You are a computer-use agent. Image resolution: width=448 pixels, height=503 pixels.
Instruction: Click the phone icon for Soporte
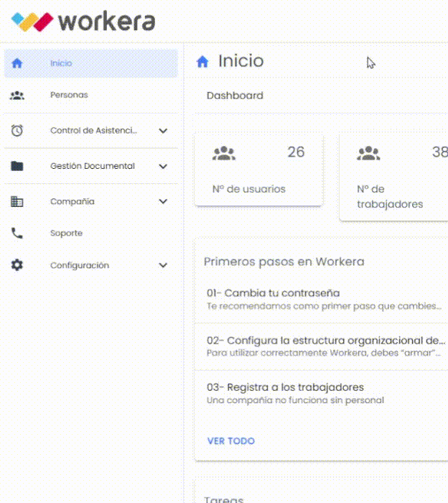point(17,234)
